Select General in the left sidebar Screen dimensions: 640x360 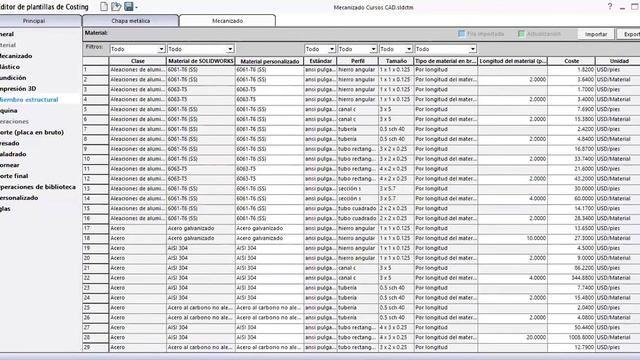click(7, 34)
